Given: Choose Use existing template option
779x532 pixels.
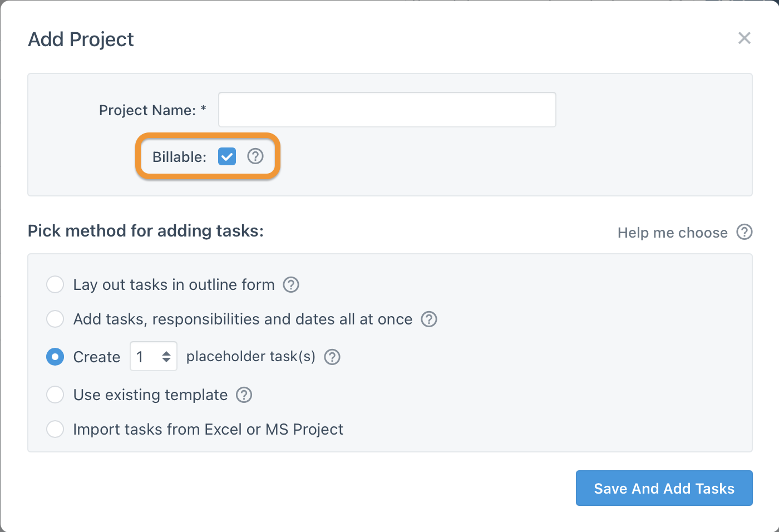Looking at the screenshot, I should click(55, 395).
